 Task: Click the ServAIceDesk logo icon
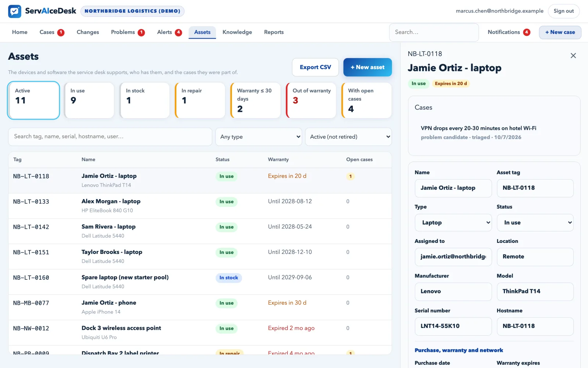coord(15,11)
